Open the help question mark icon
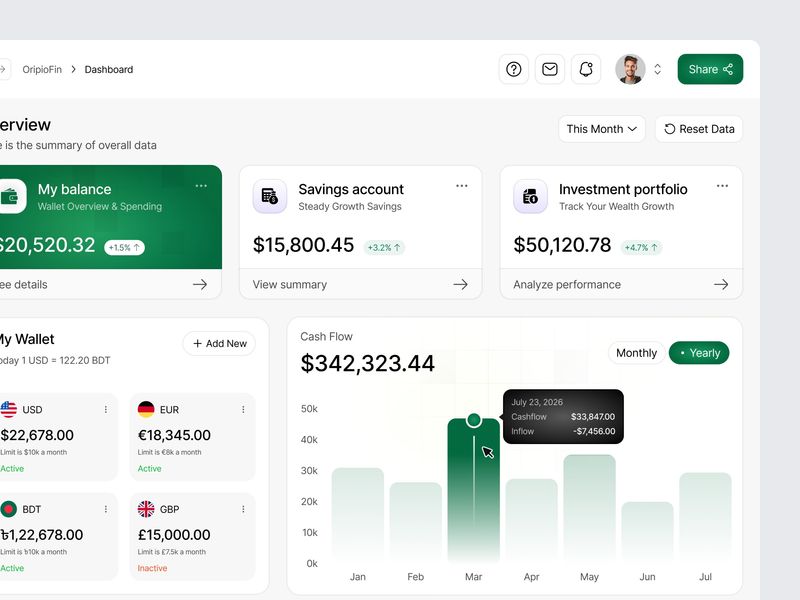800x600 pixels. (513, 69)
